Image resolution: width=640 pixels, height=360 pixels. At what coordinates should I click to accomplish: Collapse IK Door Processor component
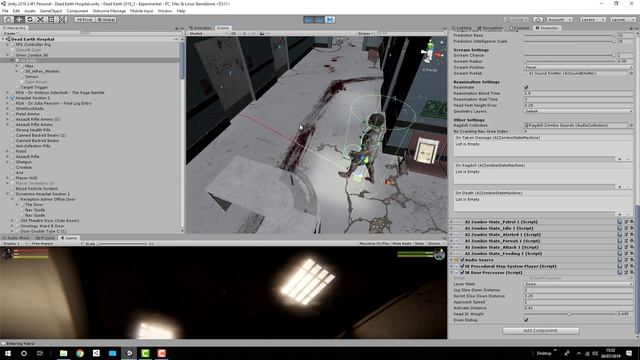[x=451, y=272]
